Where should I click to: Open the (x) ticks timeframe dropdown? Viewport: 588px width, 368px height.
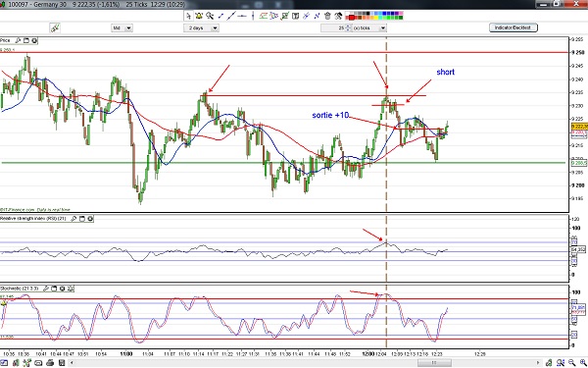point(383,27)
